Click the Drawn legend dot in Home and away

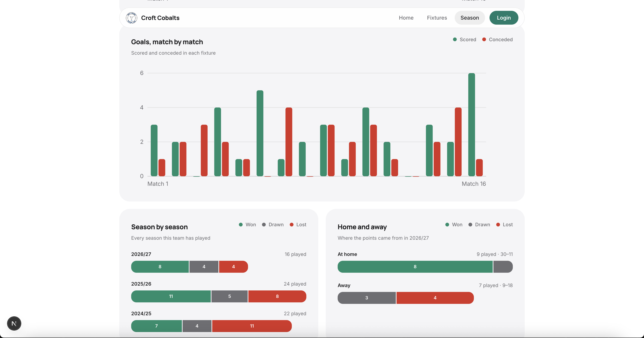pos(470,224)
